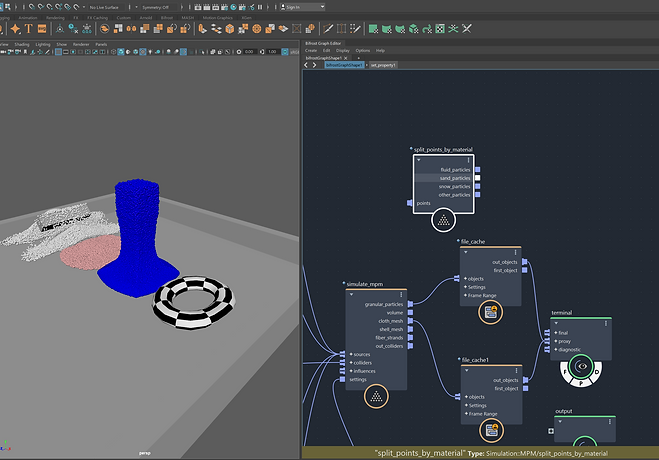The width and height of the screenshot is (659, 460).
Task: Click the pause icon in the status line
Action: (x=260, y=7)
